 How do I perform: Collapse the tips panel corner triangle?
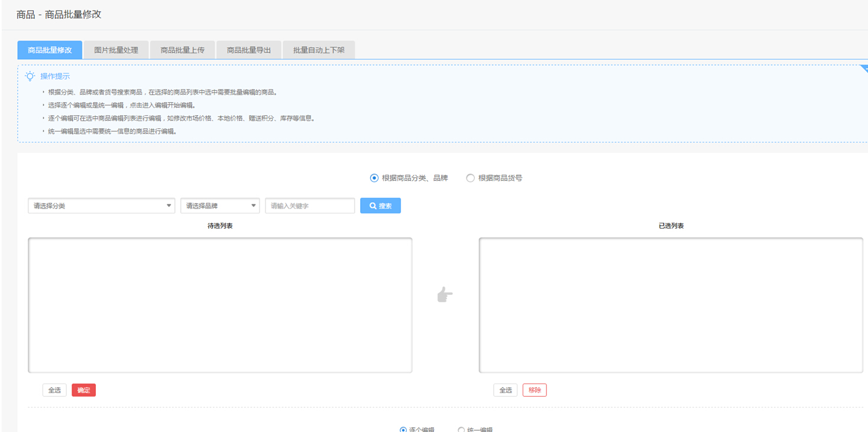coord(863,68)
